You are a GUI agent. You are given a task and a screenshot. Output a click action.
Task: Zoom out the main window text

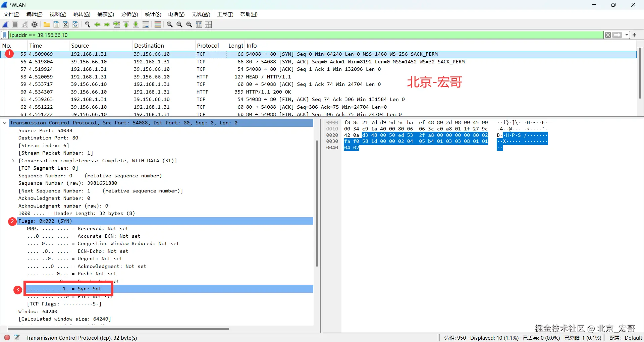pyautogui.click(x=179, y=24)
